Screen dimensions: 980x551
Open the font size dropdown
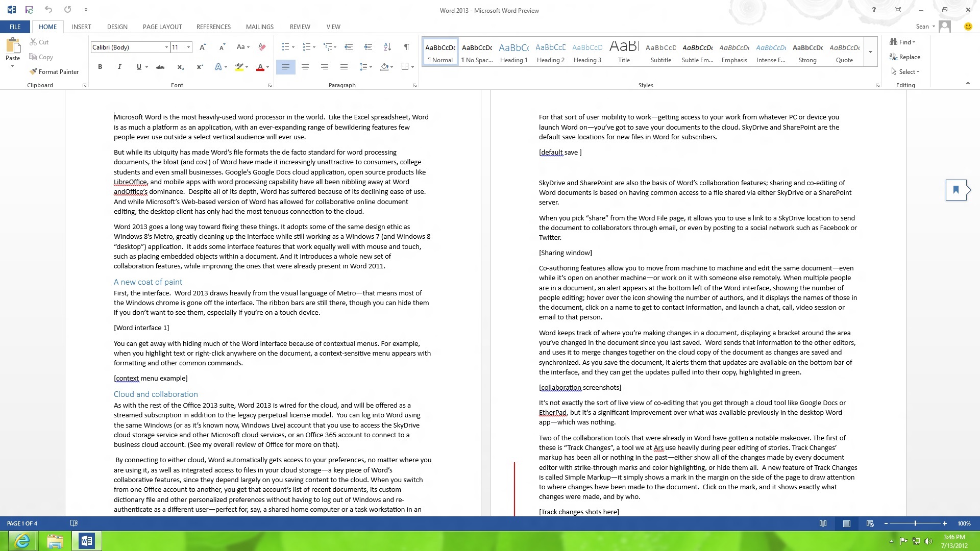point(189,47)
